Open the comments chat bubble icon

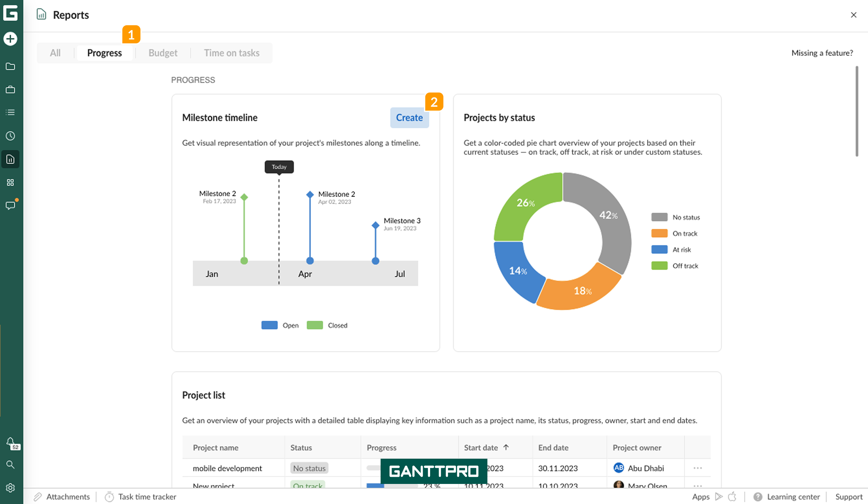tap(10, 205)
